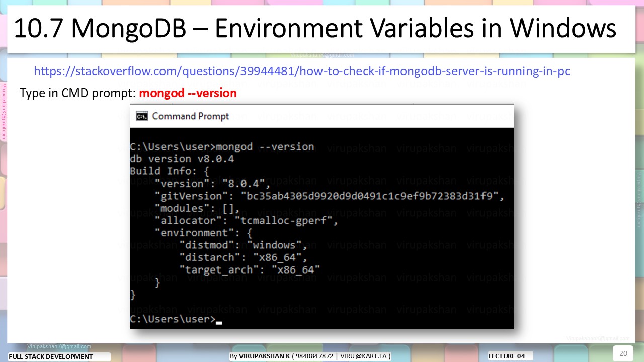644x362 pixels.
Task: Click the '"distmod": "windows"' line
Action: tap(244, 245)
